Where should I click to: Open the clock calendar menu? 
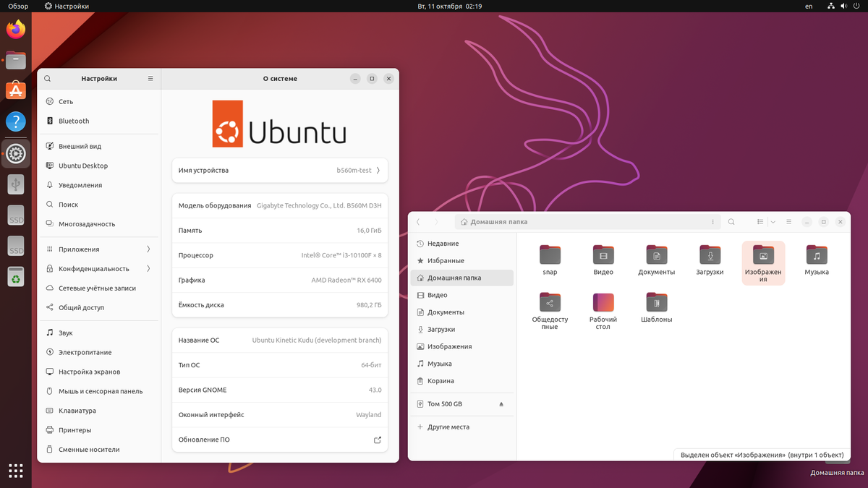(450, 6)
